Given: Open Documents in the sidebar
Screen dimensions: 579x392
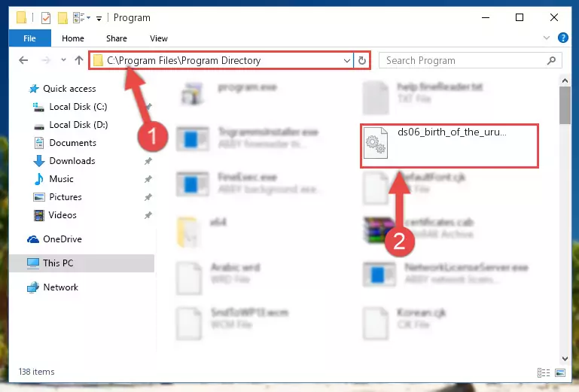Looking at the screenshot, I should coord(72,143).
